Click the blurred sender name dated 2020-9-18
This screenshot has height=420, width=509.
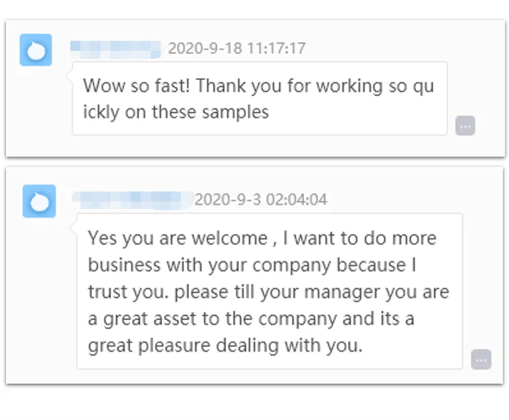pyautogui.click(x=116, y=49)
